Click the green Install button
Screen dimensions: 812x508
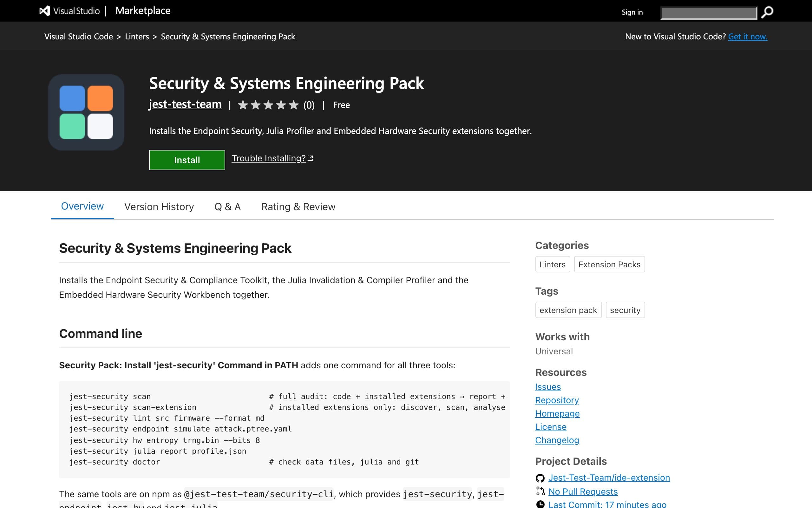tap(187, 160)
